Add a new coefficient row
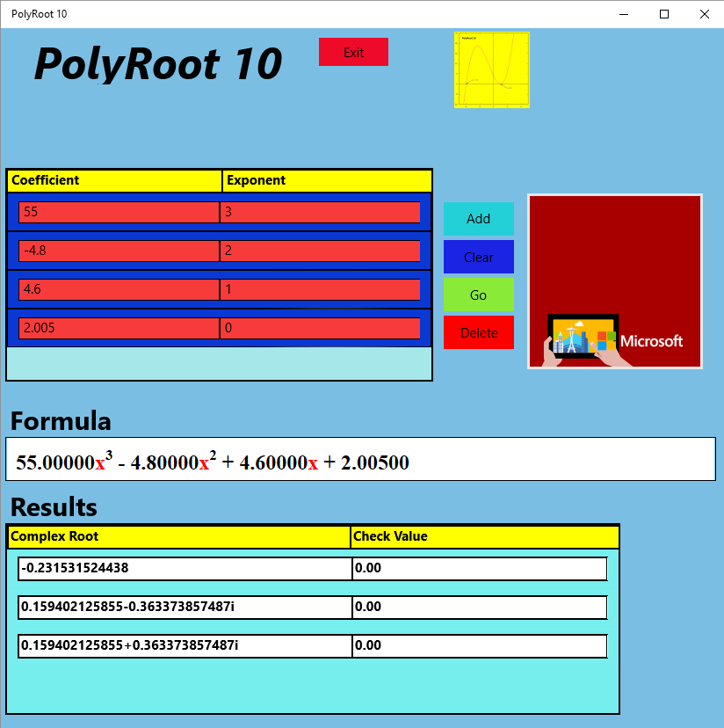This screenshot has width=724, height=728. click(x=479, y=219)
